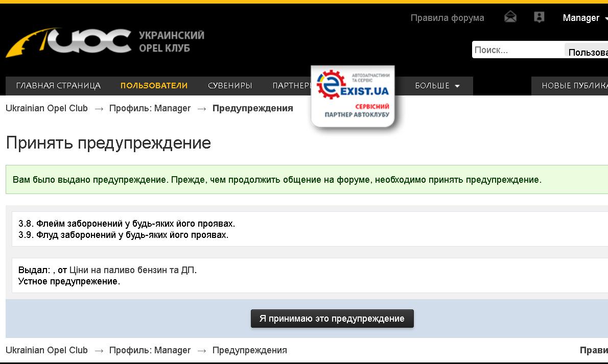This screenshot has width=608, height=364.
Task: Open the notifications icon beside Manager
Action: [539, 17]
